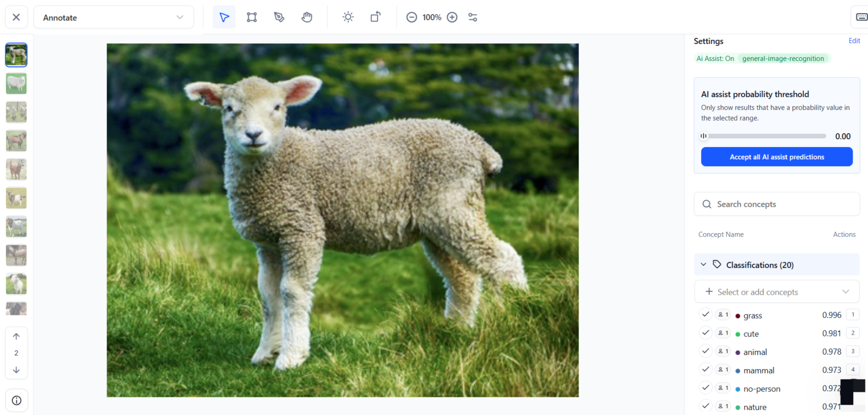The image size is (868, 415).
Task: Open the view settings sliders icon
Action: pyautogui.click(x=473, y=17)
